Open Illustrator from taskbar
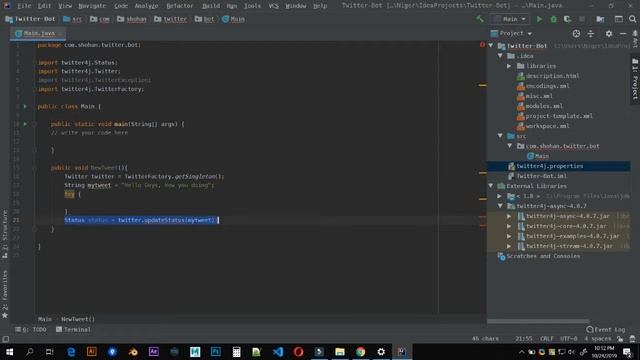This screenshot has width=640, height=360. [x=91, y=351]
